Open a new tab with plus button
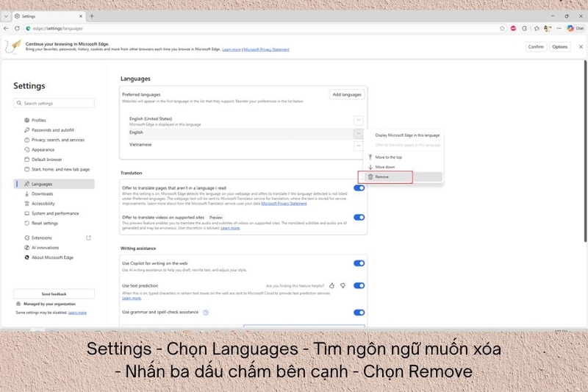The height and width of the screenshot is (392, 588). pyautogui.click(x=92, y=16)
